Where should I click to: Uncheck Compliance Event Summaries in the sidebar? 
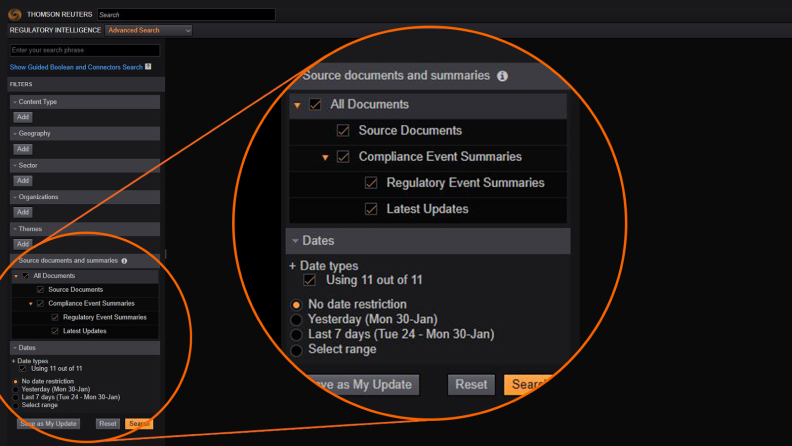[x=40, y=304]
